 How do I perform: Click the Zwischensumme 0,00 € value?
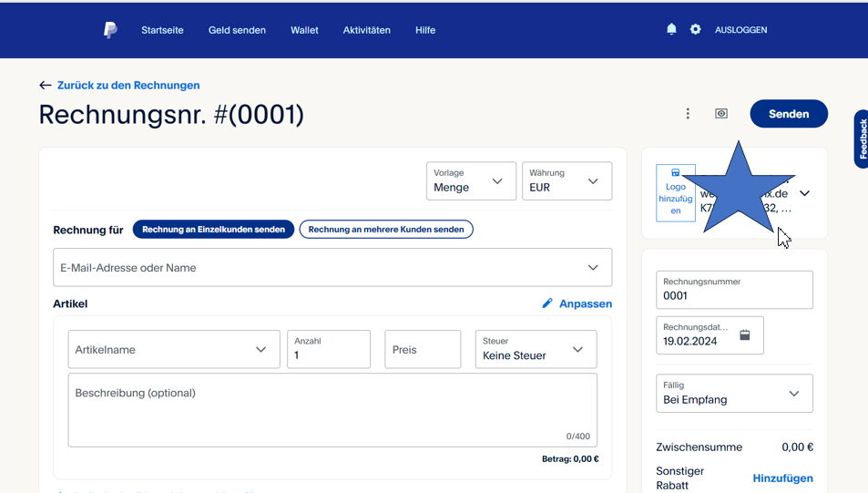click(797, 447)
